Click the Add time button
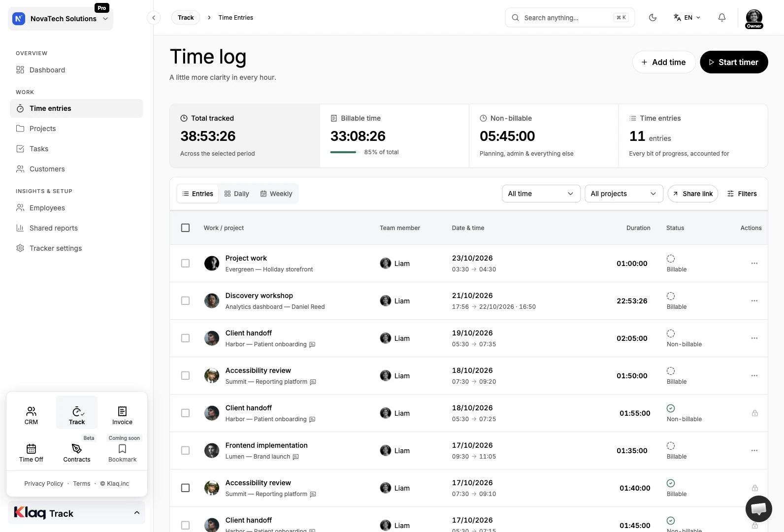Viewport: 784px width, 532px height. point(664,62)
